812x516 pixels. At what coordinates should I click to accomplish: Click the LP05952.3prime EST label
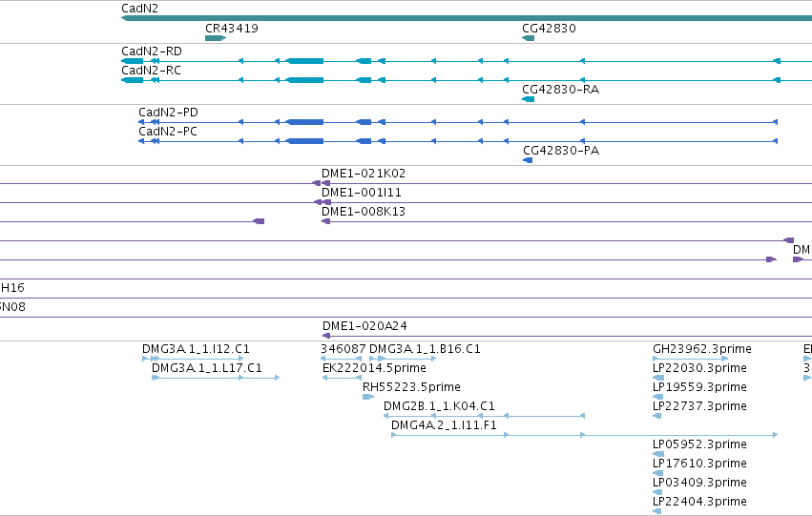(699, 444)
